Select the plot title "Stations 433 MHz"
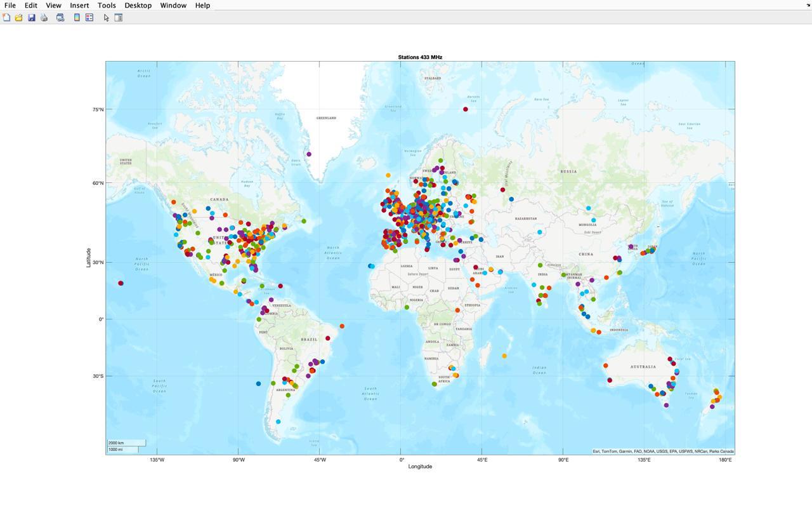 [x=420, y=57]
